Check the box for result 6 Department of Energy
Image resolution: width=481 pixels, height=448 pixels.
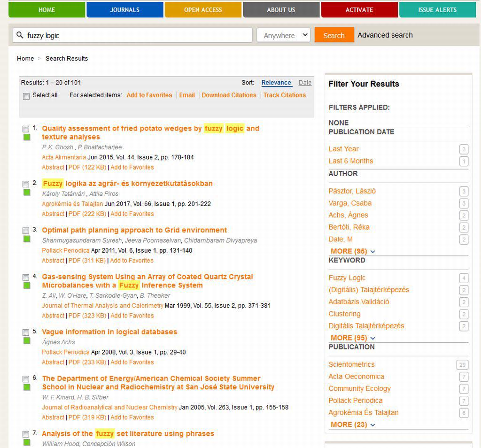pyautogui.click(x=26, y=379)
